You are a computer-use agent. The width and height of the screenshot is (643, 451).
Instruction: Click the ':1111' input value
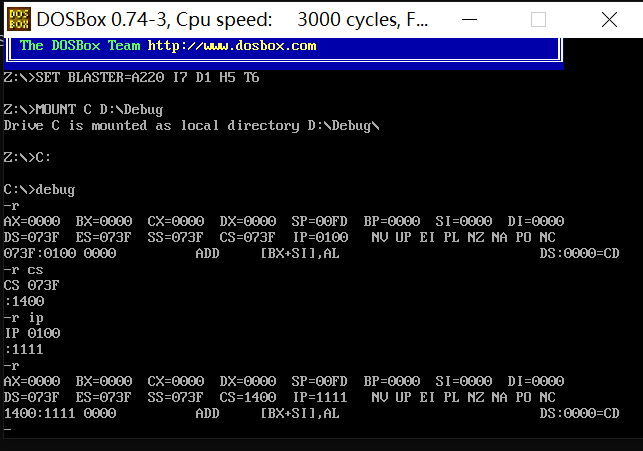(x=24, y=349)
